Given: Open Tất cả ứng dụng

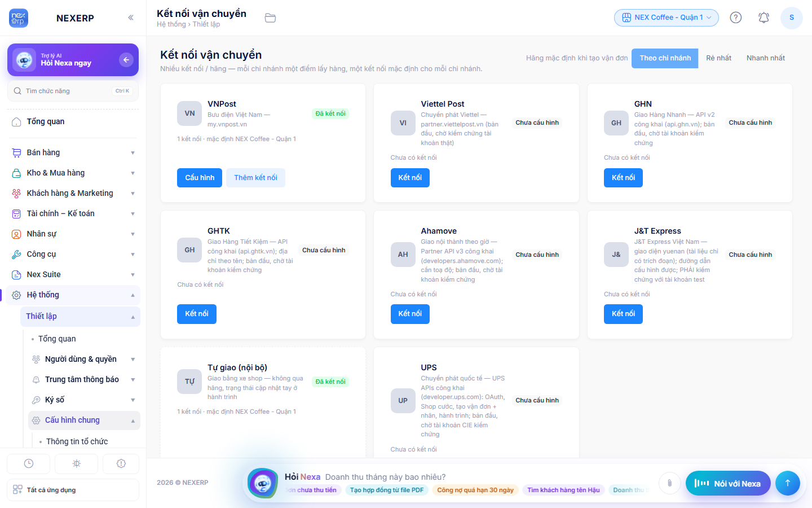Looking at the screenshot, I should point(73,490).
